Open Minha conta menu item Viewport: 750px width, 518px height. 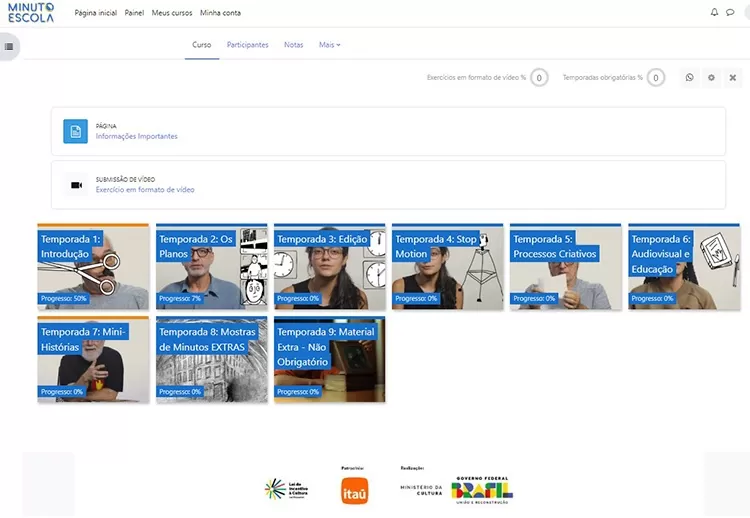click(x=220, y=13)
